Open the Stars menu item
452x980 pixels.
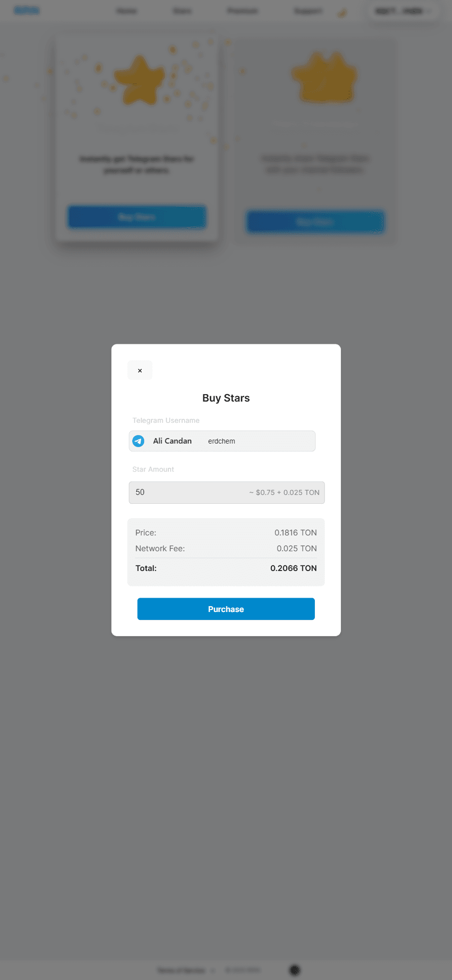tap(182, 11)
